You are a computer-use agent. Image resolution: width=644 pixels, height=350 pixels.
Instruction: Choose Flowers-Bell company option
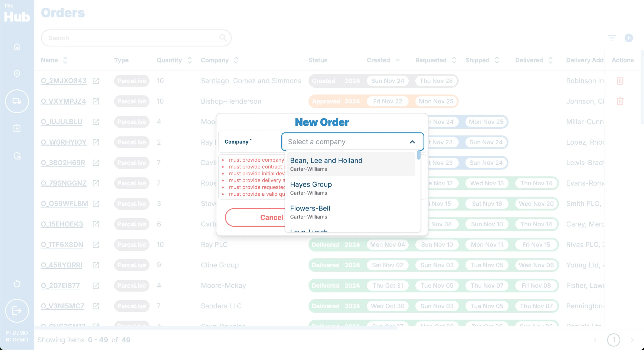click(351, 212)
